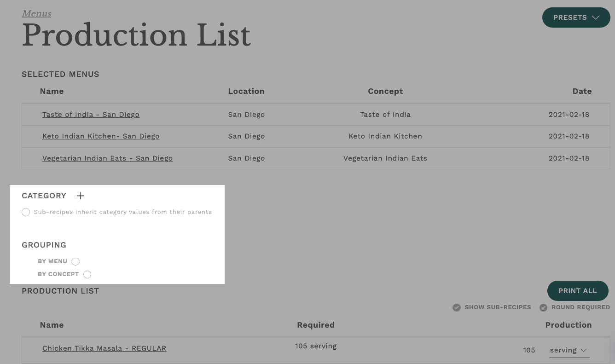
Task: Open Keto Indian Kitchen- San Diego menu
Action: [101, 136]
